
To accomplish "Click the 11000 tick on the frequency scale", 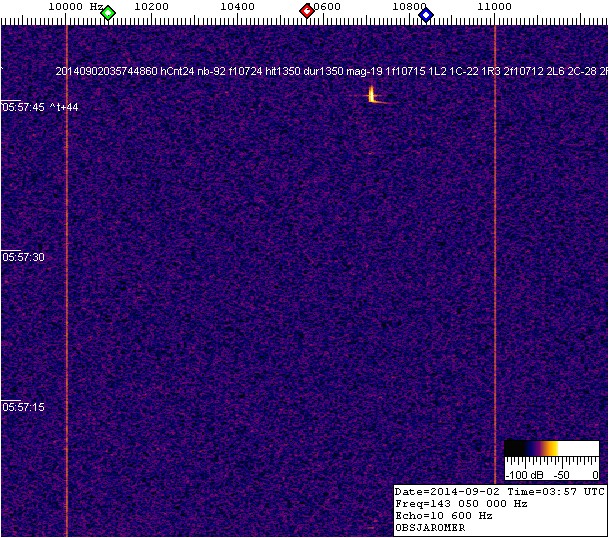I will (494, 7).
